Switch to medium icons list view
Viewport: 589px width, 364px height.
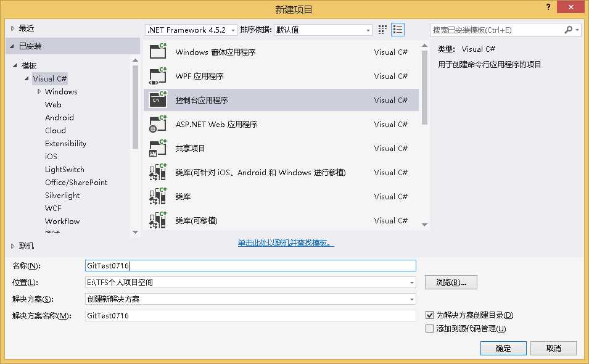point(398,30)
